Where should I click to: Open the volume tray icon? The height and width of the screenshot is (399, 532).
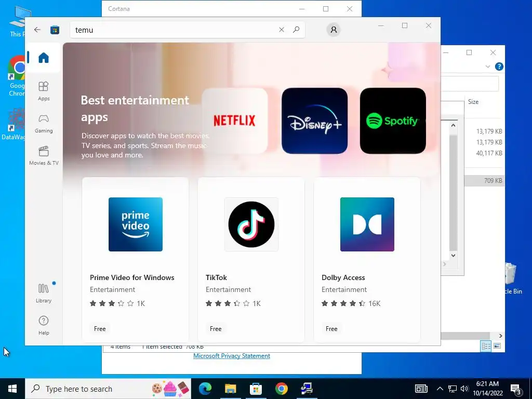464,389
